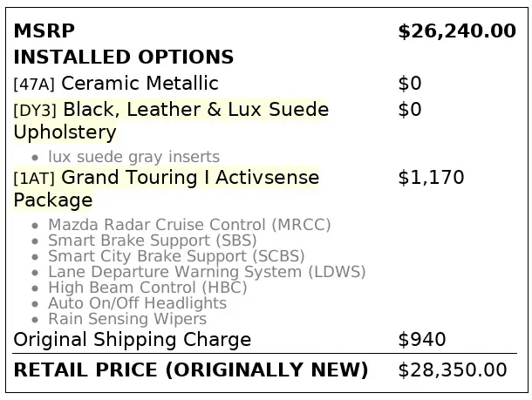Image resolution: width=532 pixels, height=400 pixels.
Task: Click the [47A] option code
Action: pyautogui.click(x=34, y=85)
